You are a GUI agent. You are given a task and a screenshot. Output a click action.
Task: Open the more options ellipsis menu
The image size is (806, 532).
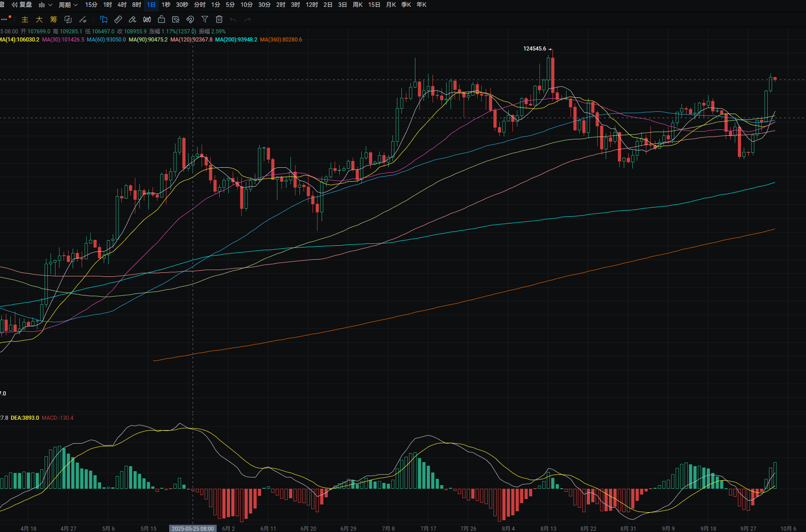(x=5, y=19)
